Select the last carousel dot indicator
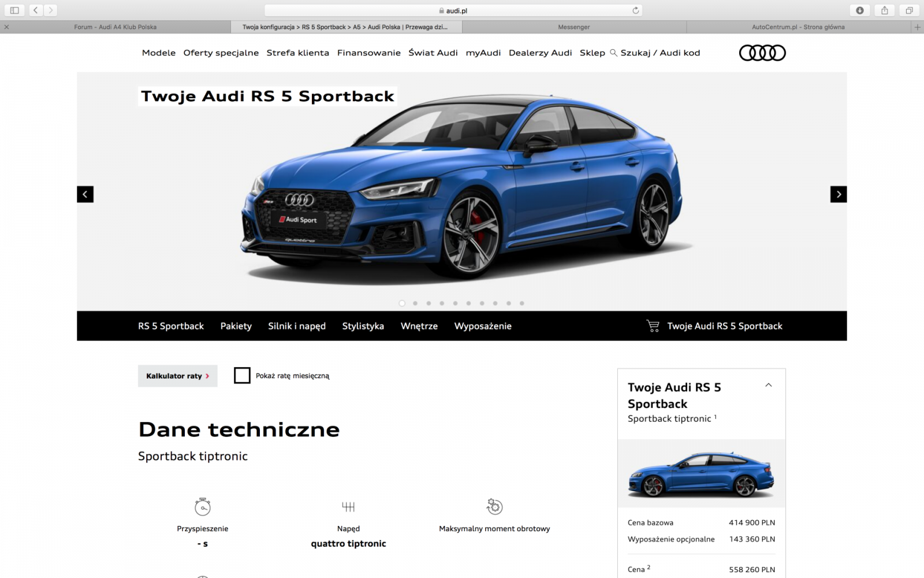 pyautogui.click(x=521, y=303)
